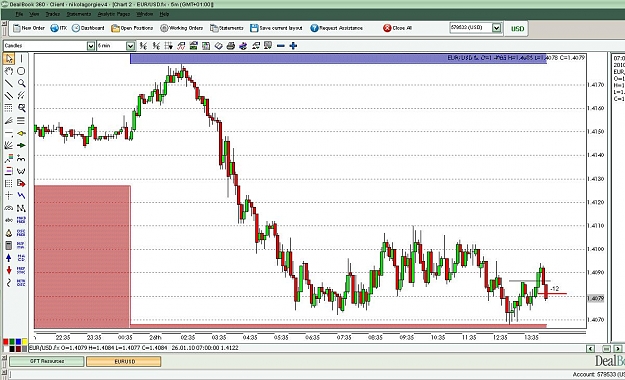This screenshot has width=625, height=380.
Task: Click the New Order button
Action: (29, 28)
